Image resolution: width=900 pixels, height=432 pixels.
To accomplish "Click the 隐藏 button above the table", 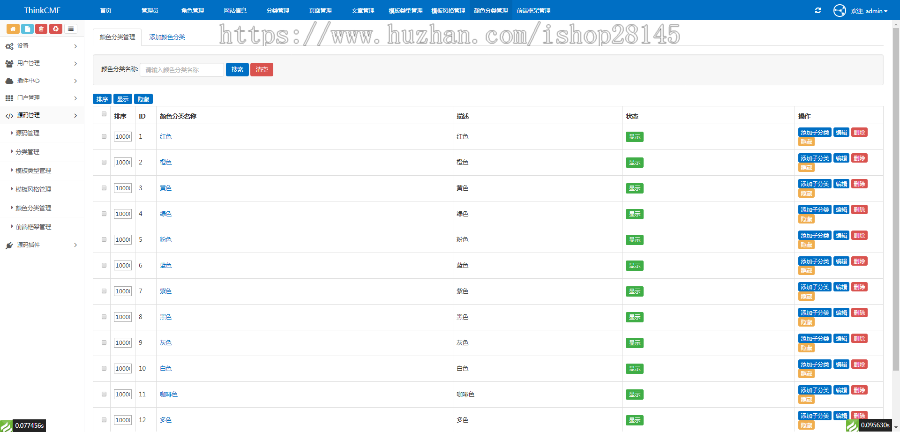I will pos(143,99).
